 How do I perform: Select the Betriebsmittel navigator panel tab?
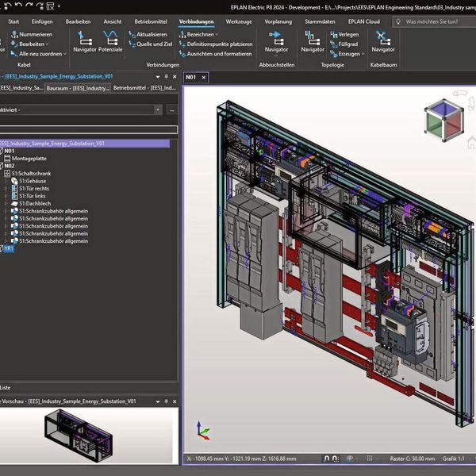click(x=144, y=88)
